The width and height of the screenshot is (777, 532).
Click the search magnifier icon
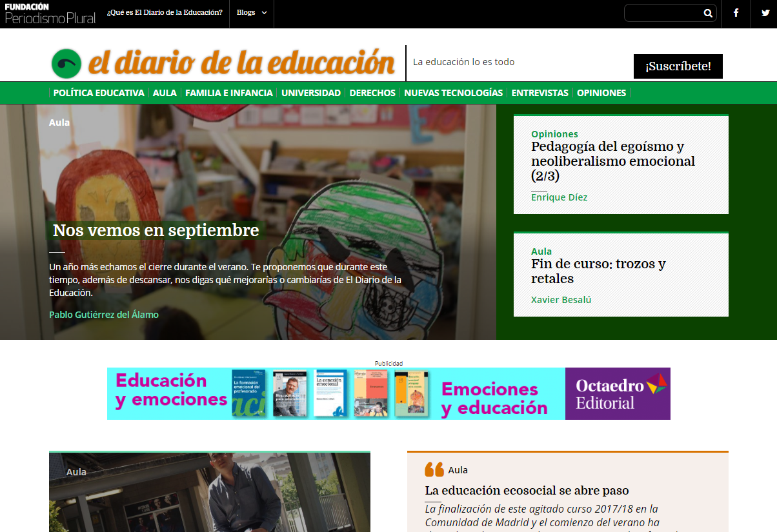[x=707, y=13]
